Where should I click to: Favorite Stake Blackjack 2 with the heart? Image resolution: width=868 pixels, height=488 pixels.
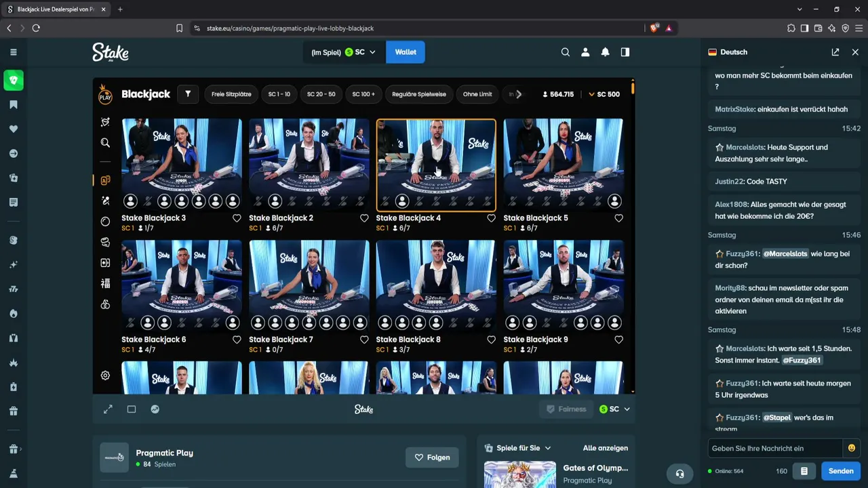[364, 218]
